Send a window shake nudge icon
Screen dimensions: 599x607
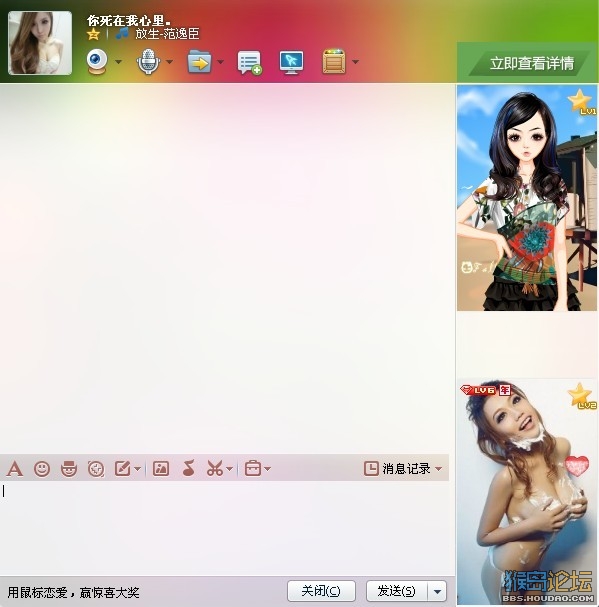(x=96, y=469)
